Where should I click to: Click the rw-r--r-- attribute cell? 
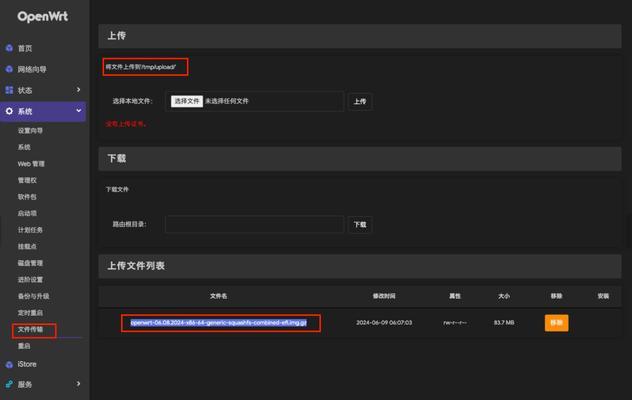pyautogui.click(x=455, y=323)
